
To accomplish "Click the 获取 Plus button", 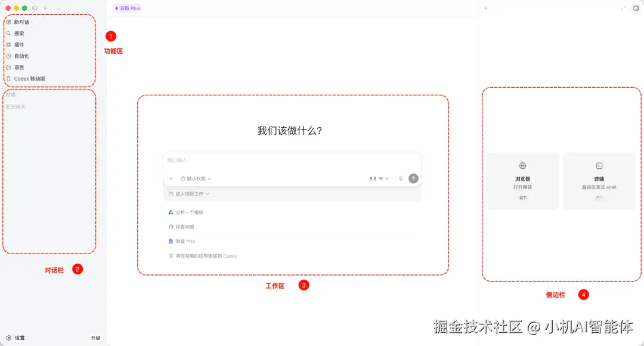I will [x=128, y=8].
